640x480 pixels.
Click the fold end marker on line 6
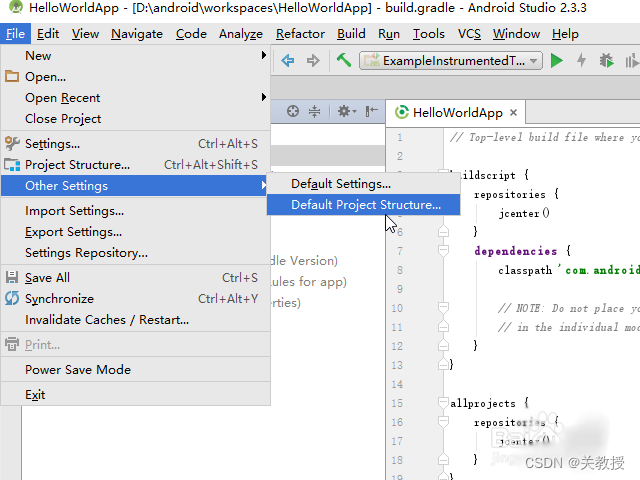coord(443,231)
